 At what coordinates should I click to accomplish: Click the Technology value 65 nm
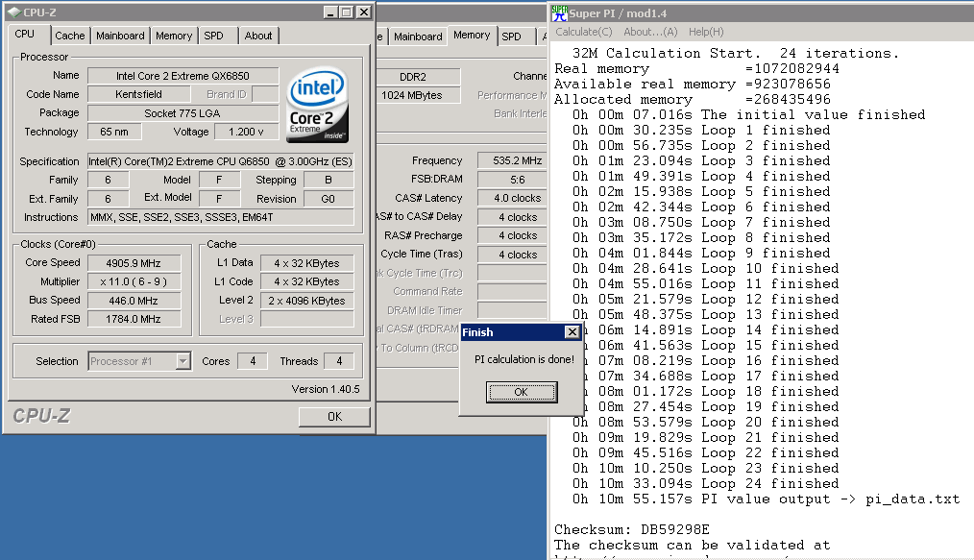[x=114, y=132]
